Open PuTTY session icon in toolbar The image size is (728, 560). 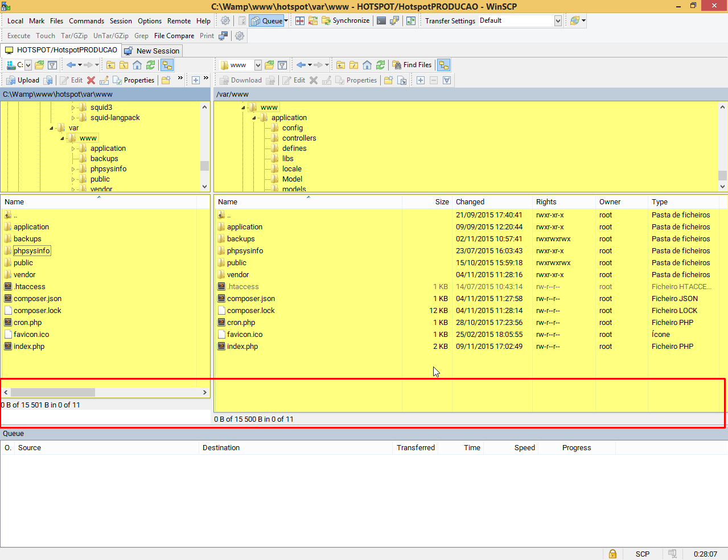pos(394,20)
